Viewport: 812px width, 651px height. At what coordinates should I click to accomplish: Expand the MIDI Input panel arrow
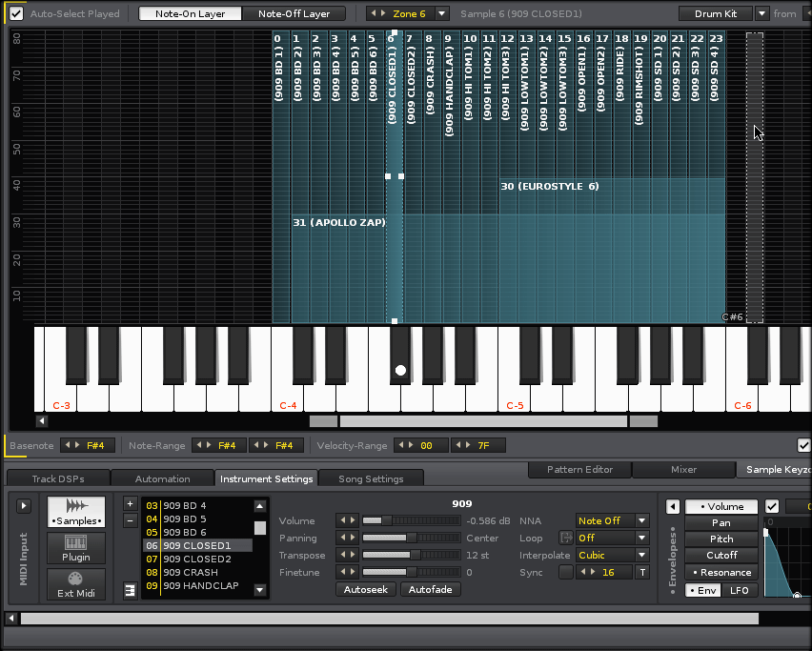pyautogui.click(x=24, y=506)
